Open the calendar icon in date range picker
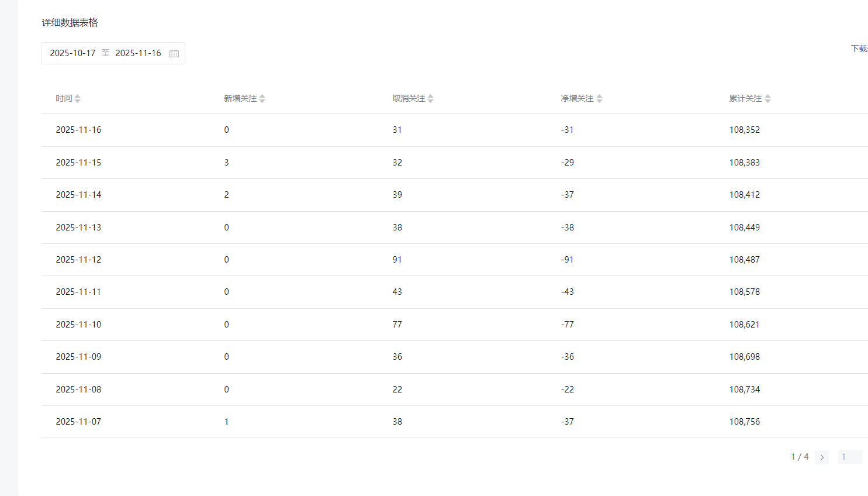Screen dimensions: 868x496 (174, 53)
